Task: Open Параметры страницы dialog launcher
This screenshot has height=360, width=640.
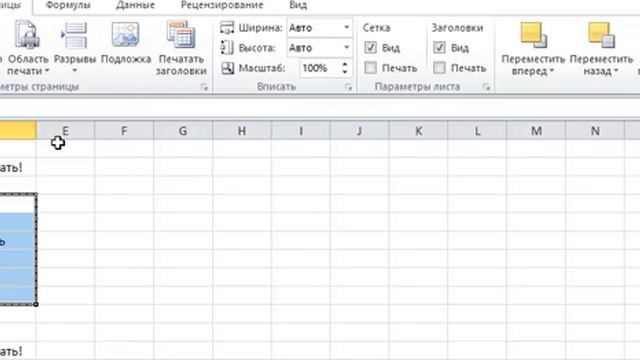Action: tap(204, 87)
